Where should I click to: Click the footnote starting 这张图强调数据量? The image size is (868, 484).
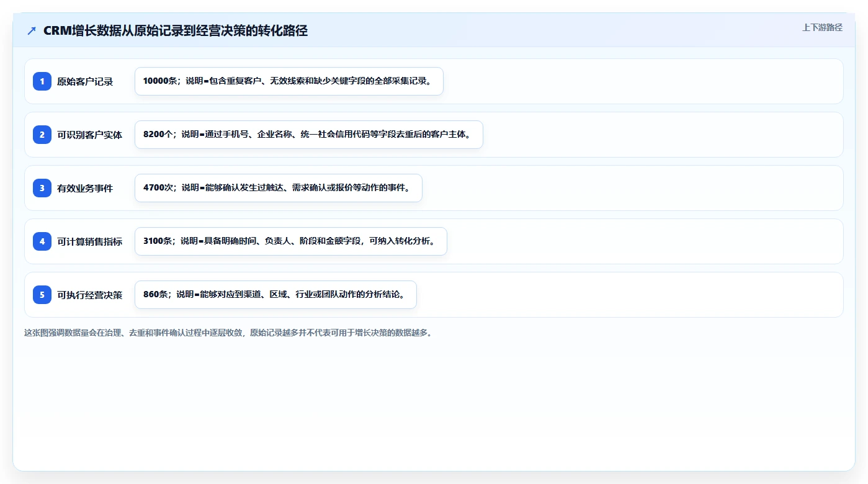point(228,333)
